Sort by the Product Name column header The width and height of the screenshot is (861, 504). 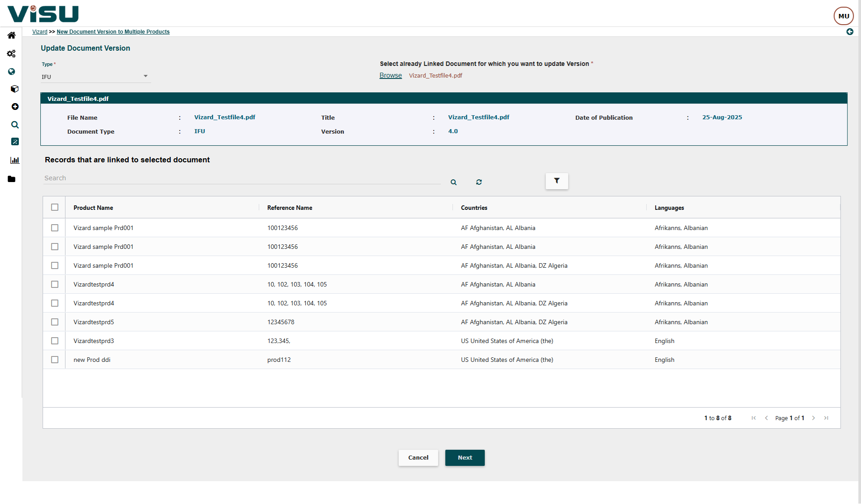point(93,208)
